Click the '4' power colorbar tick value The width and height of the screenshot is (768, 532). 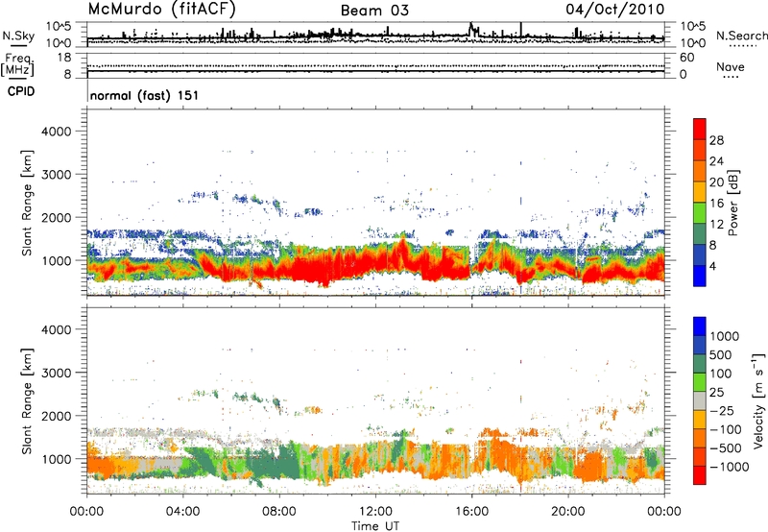[713, 266]
